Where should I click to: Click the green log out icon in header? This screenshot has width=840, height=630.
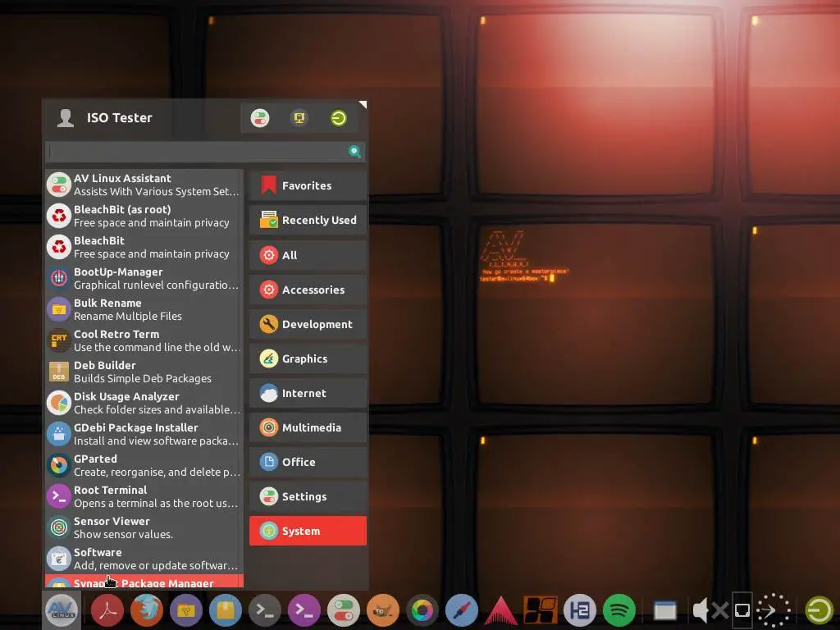(x=339, y=118)
